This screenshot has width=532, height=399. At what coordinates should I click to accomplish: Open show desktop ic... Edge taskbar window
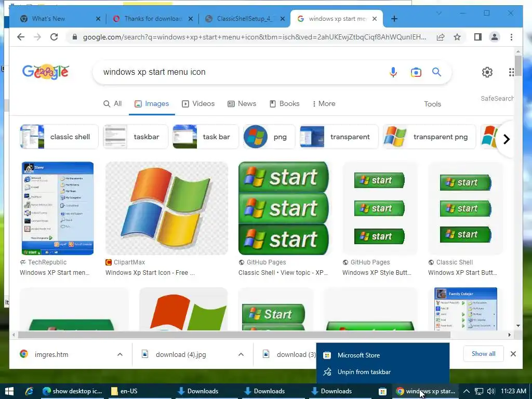pos(72,391)
